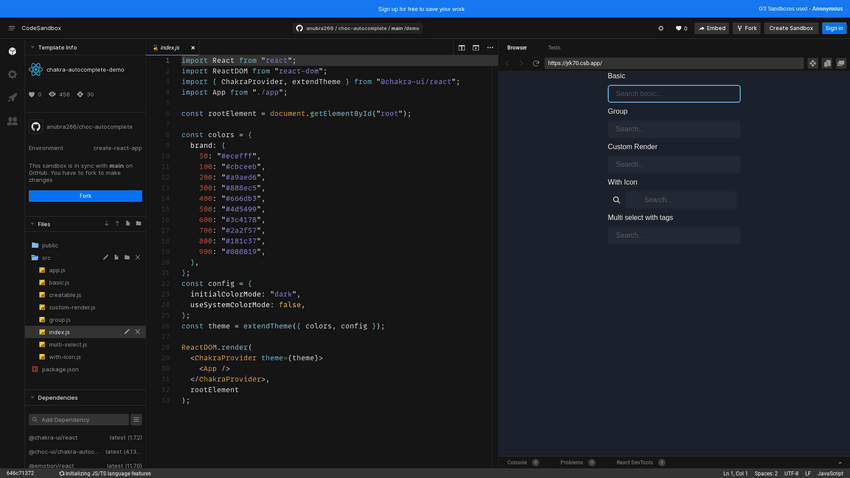Click the rename pencil icon on index.js
Viewport: 850px width, 478px height.
pos(126,332)
